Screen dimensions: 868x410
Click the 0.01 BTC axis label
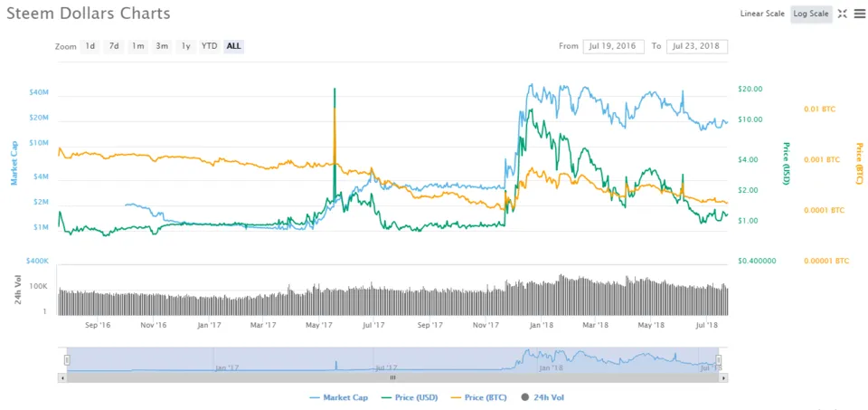[x=819, y=110]
